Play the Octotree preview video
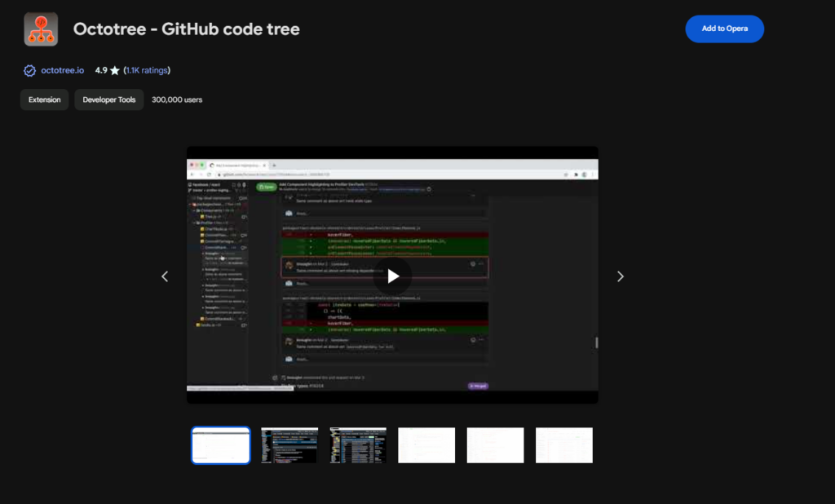Image resolution: width=835 pixels, height=504 pixels. pyautogui.click(x=392, y=276)
